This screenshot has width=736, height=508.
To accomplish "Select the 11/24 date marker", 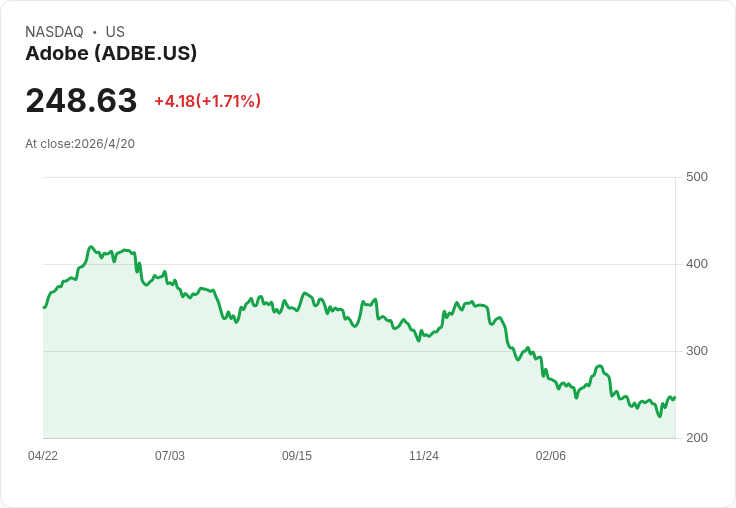I will (x=424, y=456).
